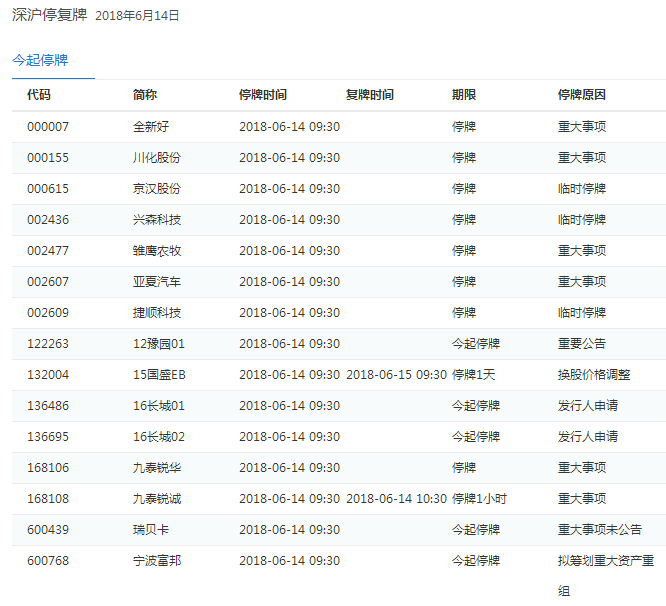Open the 今起停牌 tab
The height and width of the screenshot is (606, 666).
tap(40, 60)
